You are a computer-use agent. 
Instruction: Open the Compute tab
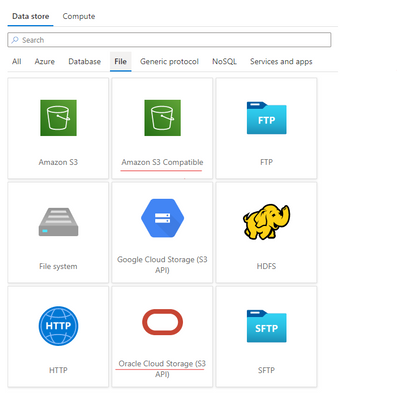pyautogui.click(x=79, y=16)
